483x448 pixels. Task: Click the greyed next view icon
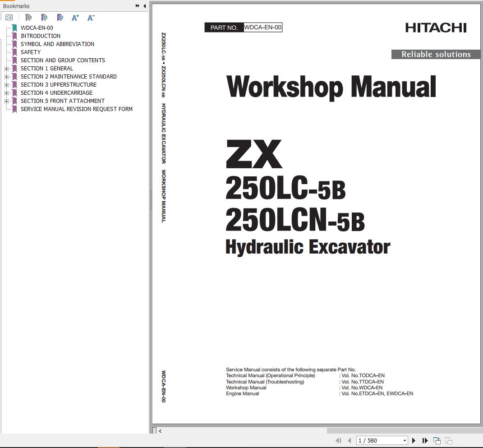tap(448, 441)
